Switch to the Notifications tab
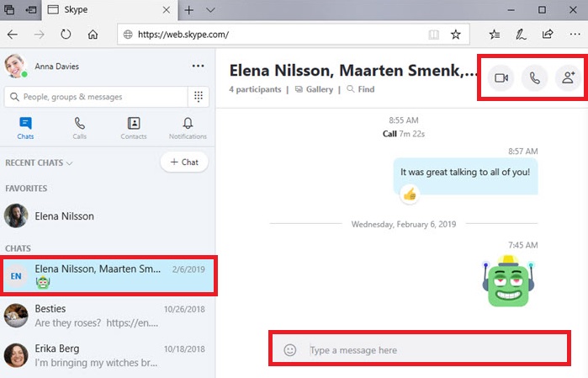588x378 pixels. click(188, 128)
